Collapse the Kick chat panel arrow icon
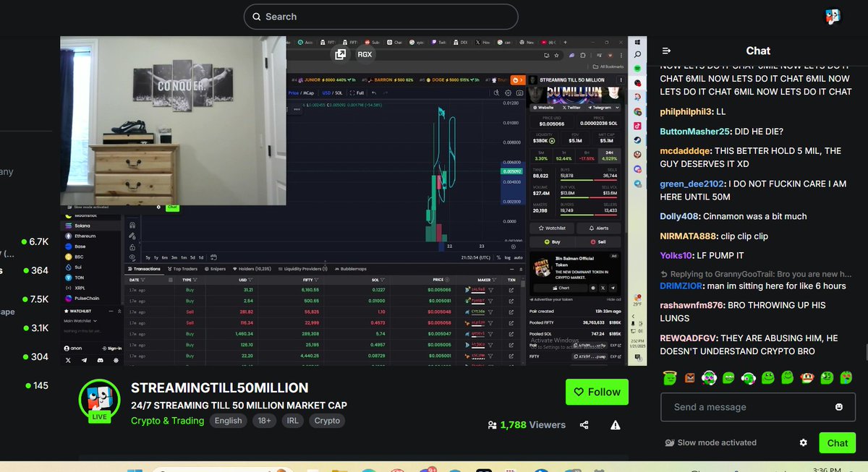 (666, 51)
